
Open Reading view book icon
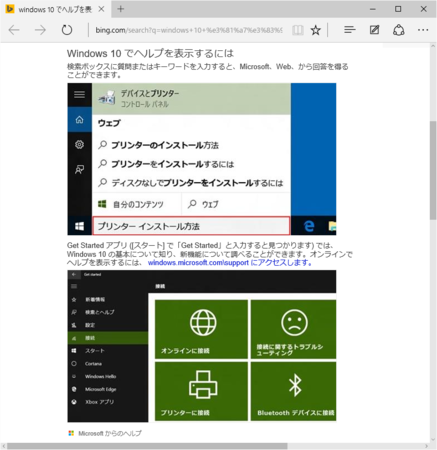pos(298,30)
